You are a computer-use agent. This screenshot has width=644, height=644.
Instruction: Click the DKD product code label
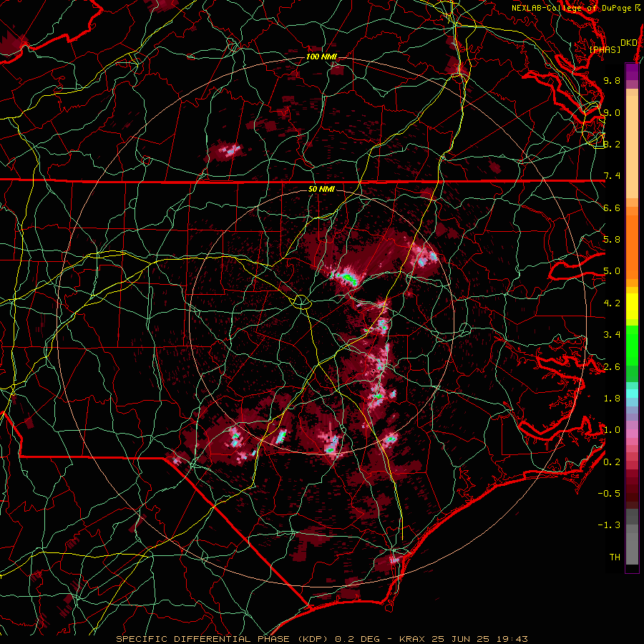pos(629,43)
